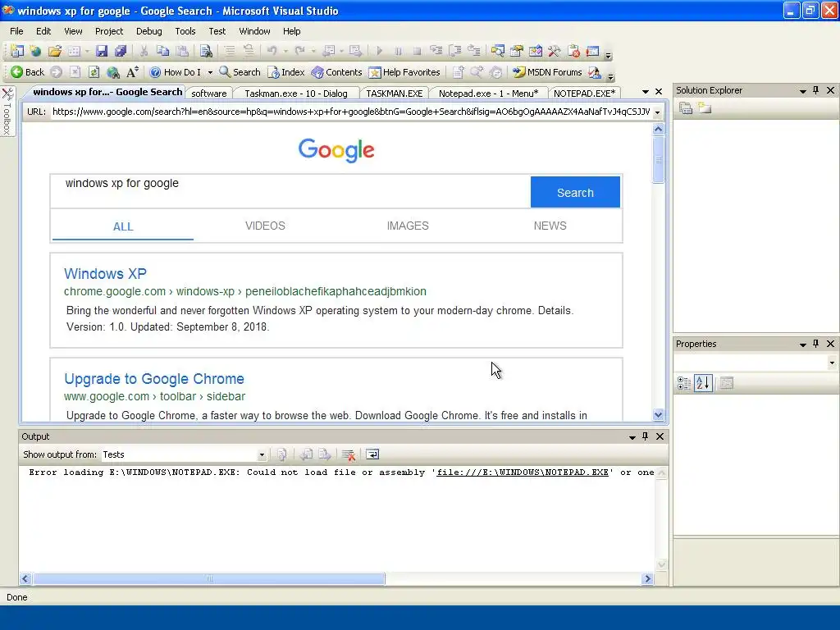This screenshot has height=630, width=840.
Task: Open Properties object selector combo box
Action: (x=756, y=363)
